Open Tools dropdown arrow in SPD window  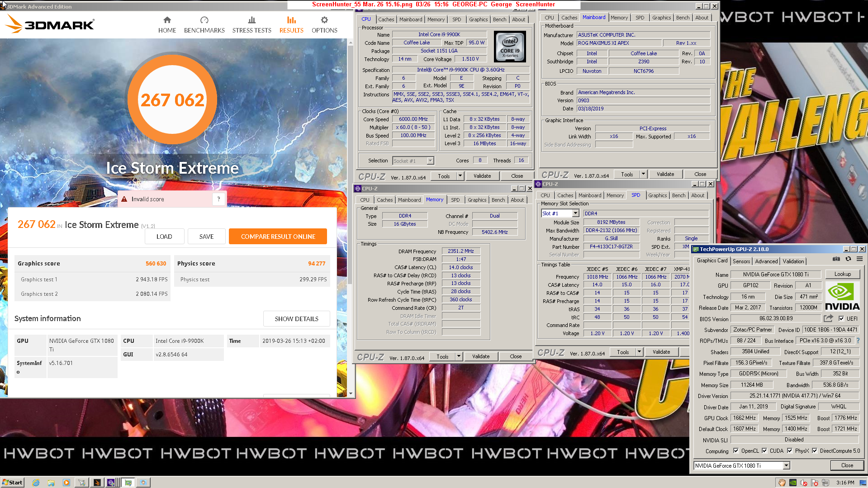640,352
